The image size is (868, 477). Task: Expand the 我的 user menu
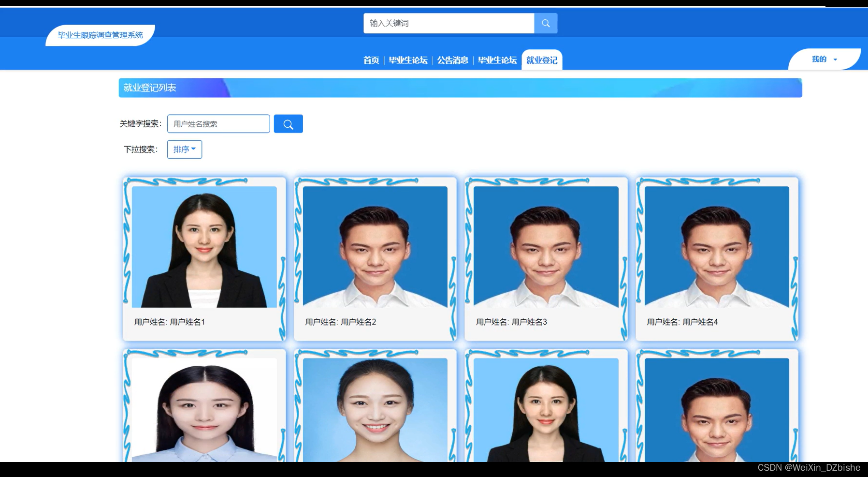825,59
